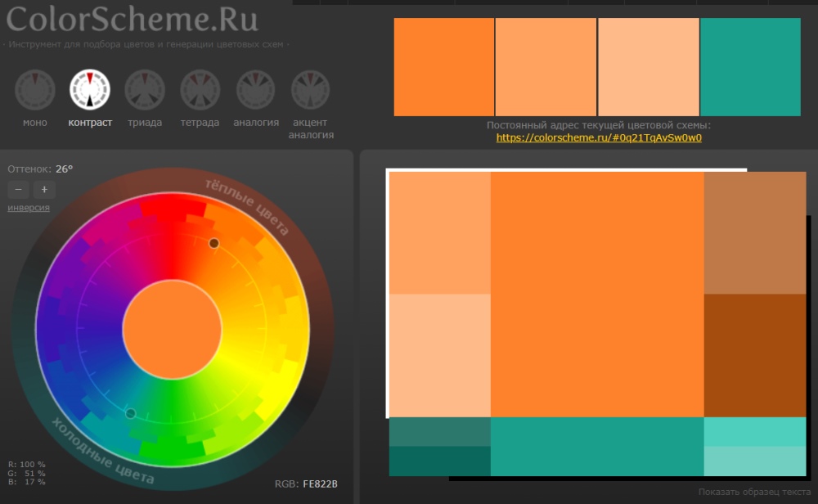
Task: Click Показать образец текста link
Action: [754, 492]
